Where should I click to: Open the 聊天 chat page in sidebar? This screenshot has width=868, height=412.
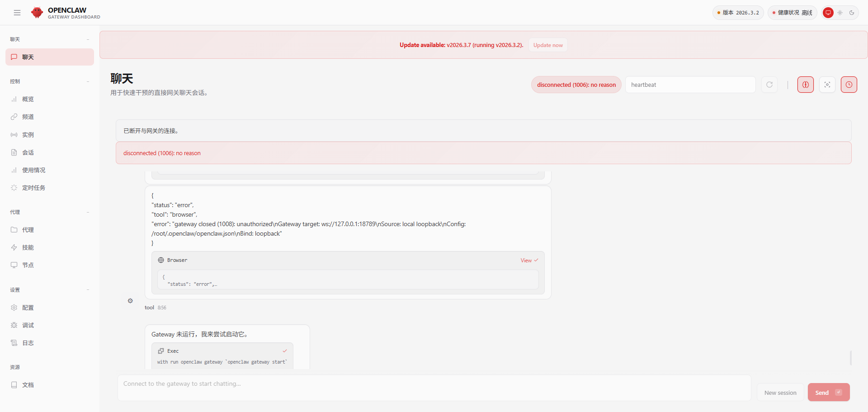(50, 57)
